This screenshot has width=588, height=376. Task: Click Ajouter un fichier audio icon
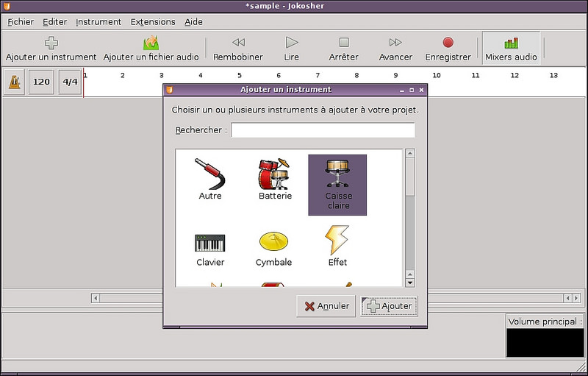click(x=151, y=43)
